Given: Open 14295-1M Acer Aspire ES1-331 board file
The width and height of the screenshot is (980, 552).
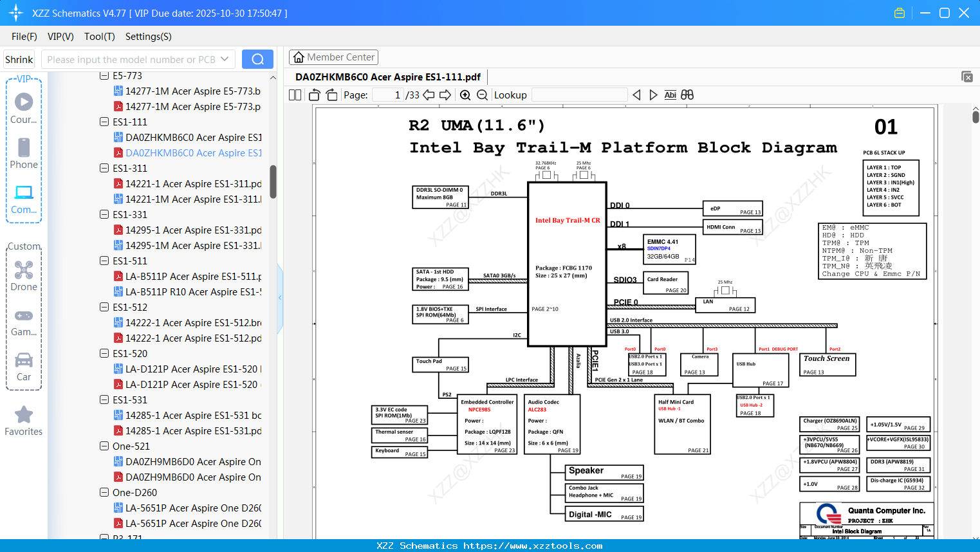Looking at the screenshot, I should pyautogui.click(x=188, y=246).
